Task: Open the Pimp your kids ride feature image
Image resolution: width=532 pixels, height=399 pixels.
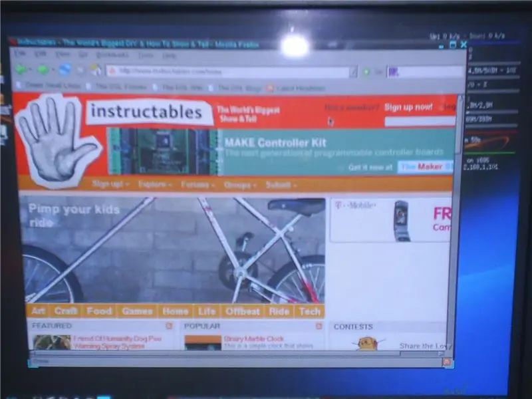Action: coord(173,250)
